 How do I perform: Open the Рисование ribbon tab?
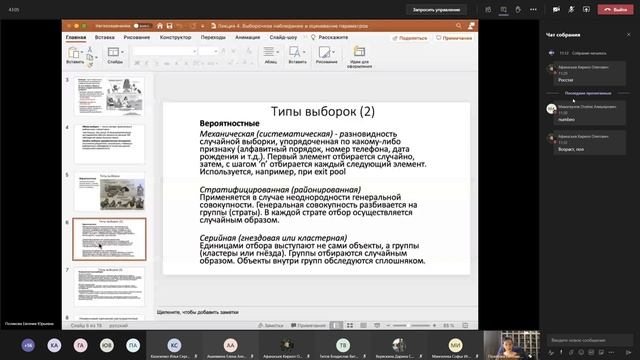[137, 37]
